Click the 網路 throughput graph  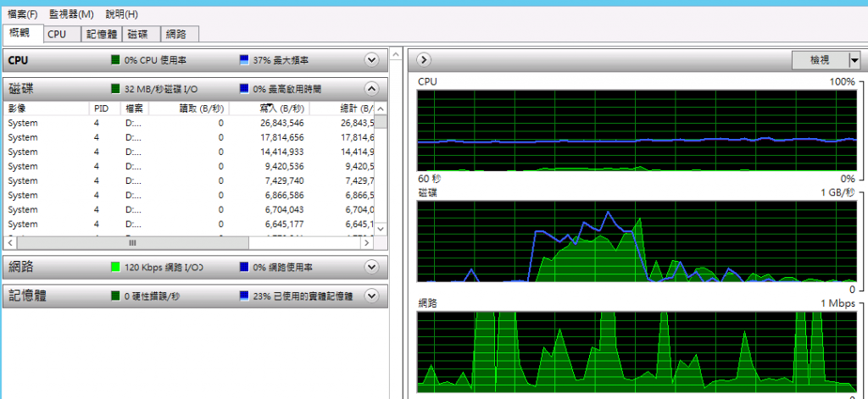coord(636,352)
